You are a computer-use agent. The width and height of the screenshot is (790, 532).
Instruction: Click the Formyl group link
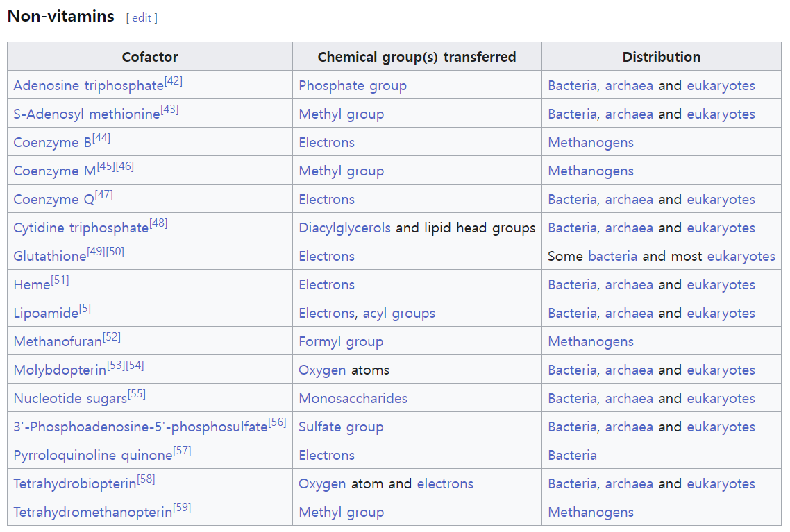point(341,342)
